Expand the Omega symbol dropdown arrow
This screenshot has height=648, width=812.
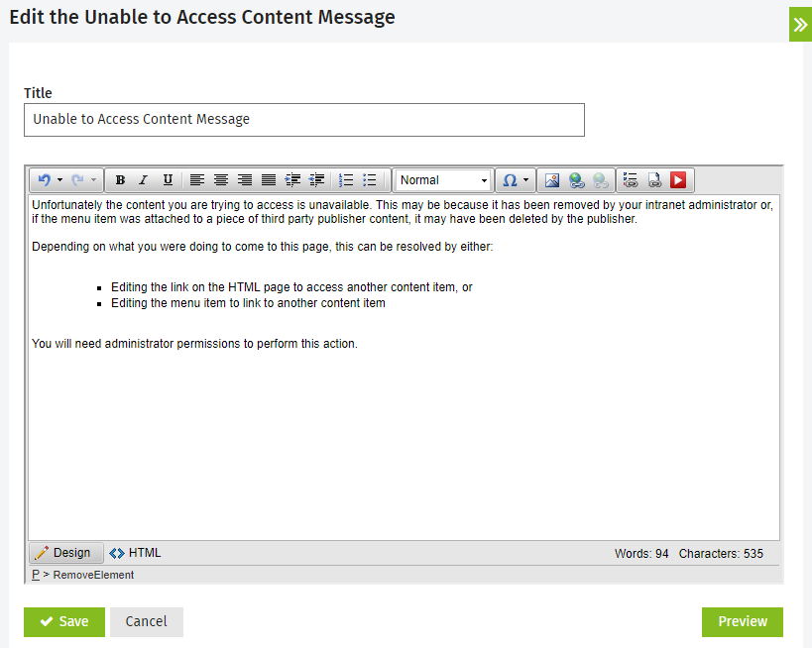point(525,180)
